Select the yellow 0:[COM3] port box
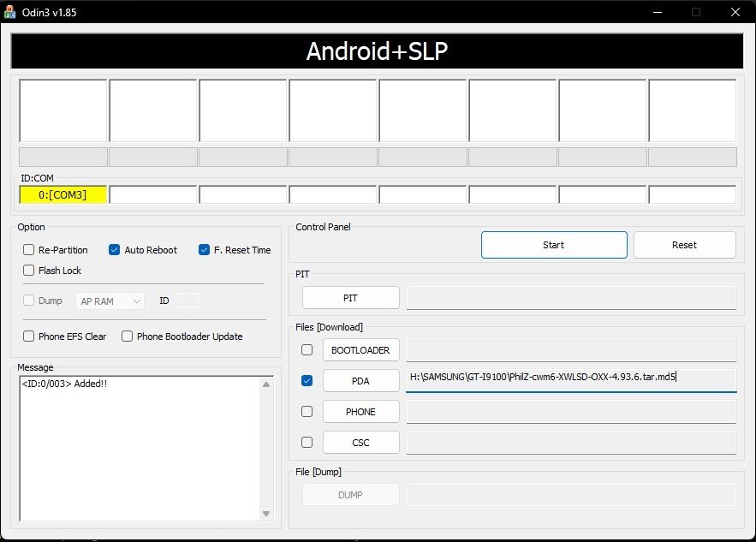The image size is (756, 542). point(63,195)
